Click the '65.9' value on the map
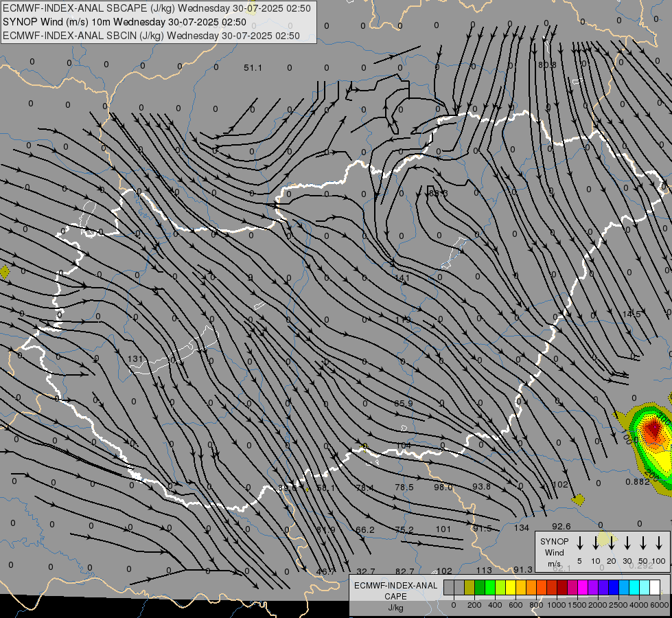672x618 pixels. [404, 404]
